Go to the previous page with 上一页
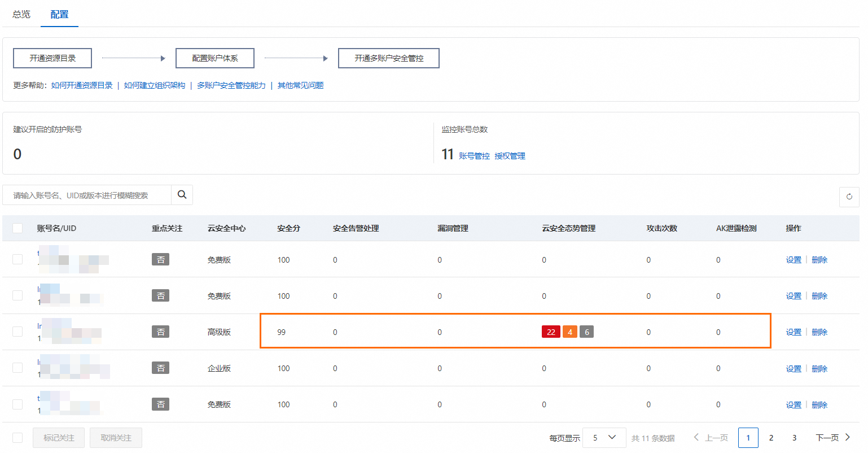868x453 pixels. point(711,438)
